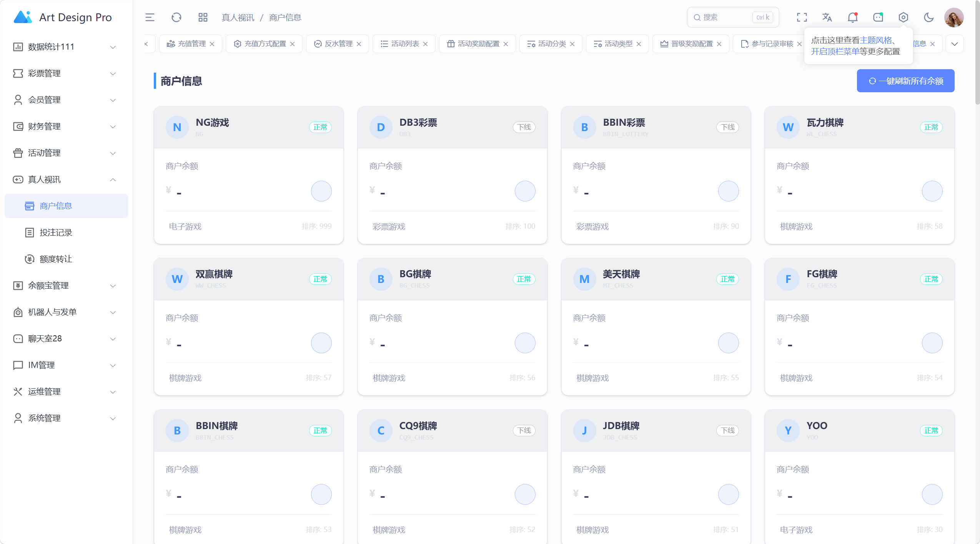The image size is (980, 544).
Task: Expand 活动管理 sidebar menu
Action: [x=66, y=153]
